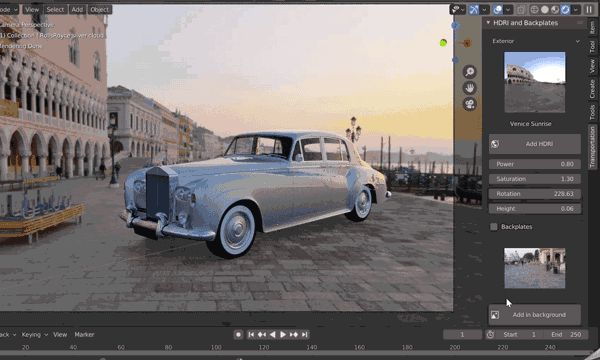
Task: Pause the viewport render preview
Action: [589, 10]
